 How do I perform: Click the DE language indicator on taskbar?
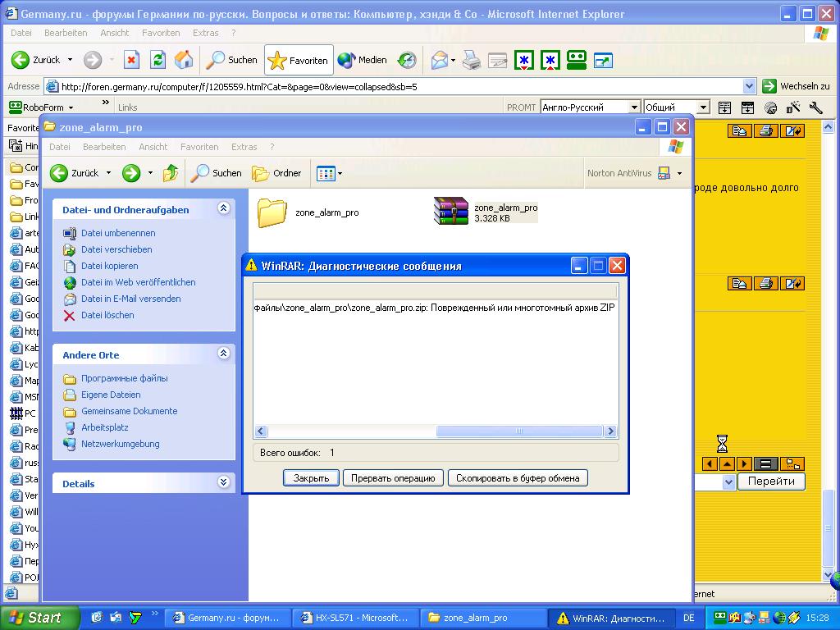[x=688, y=618]
